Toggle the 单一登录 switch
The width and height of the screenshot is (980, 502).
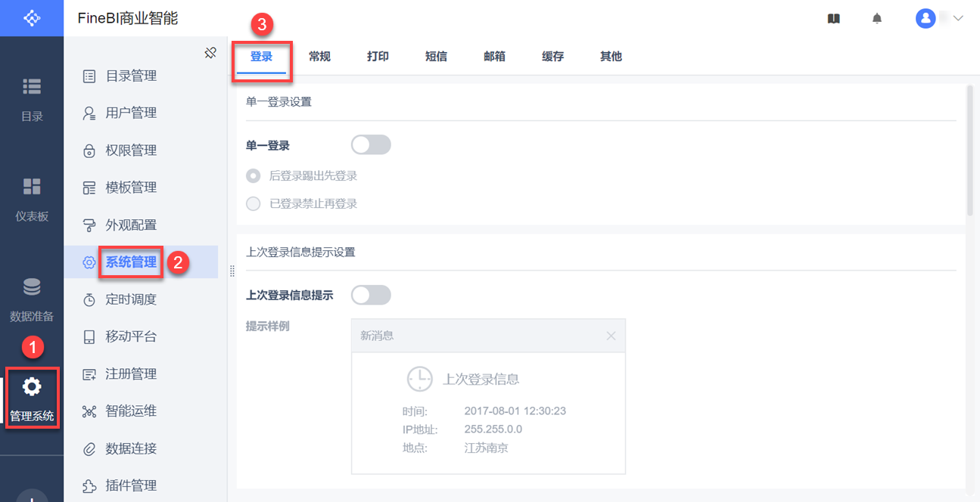371,144
